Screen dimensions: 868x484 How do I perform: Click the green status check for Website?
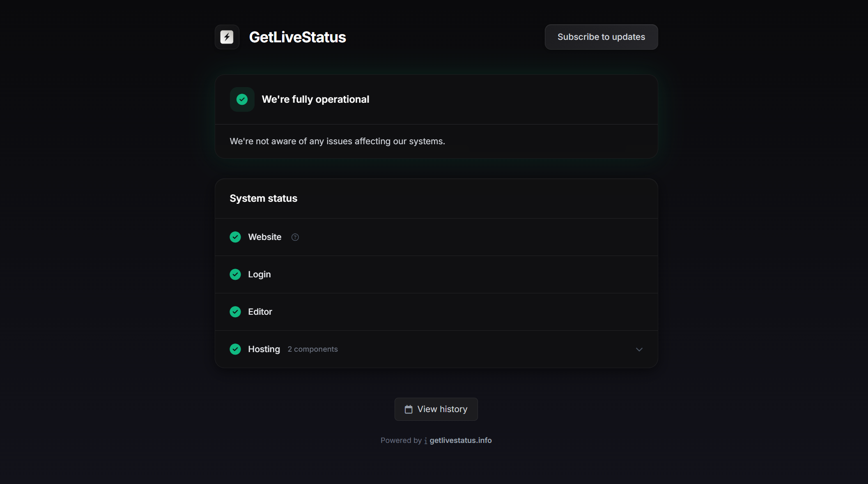click(235, 237)
